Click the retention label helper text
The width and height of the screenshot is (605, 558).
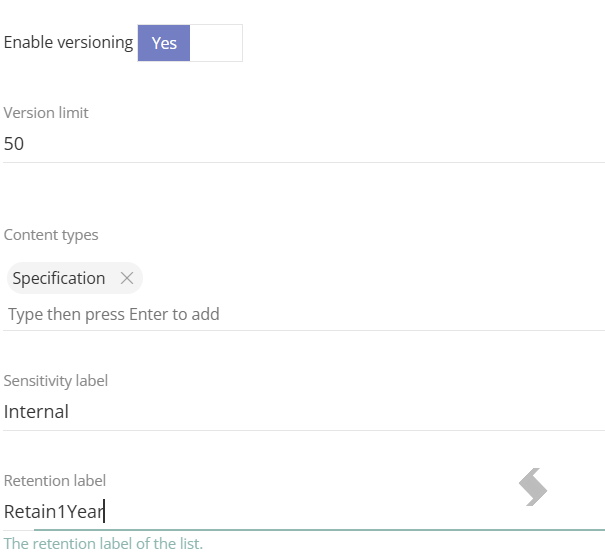click(x=103, y=543)
